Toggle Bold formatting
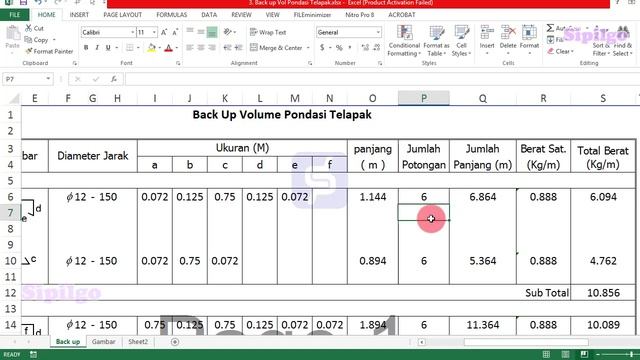Screen dimensions: 640x360 (86, 48)
